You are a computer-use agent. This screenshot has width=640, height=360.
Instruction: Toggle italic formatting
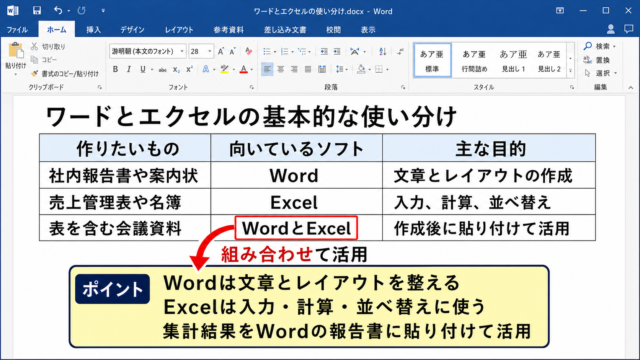click(129, 69)
